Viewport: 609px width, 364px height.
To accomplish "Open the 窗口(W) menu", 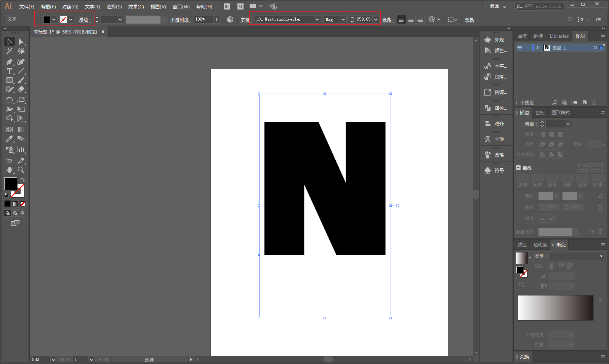I will coord(181,6).
